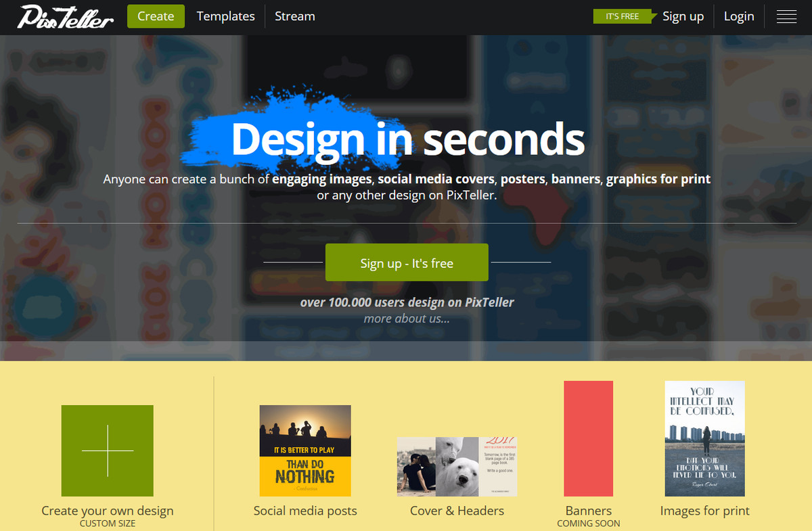
Task: Click the Cover & Headers label
Action: point(457,511)
